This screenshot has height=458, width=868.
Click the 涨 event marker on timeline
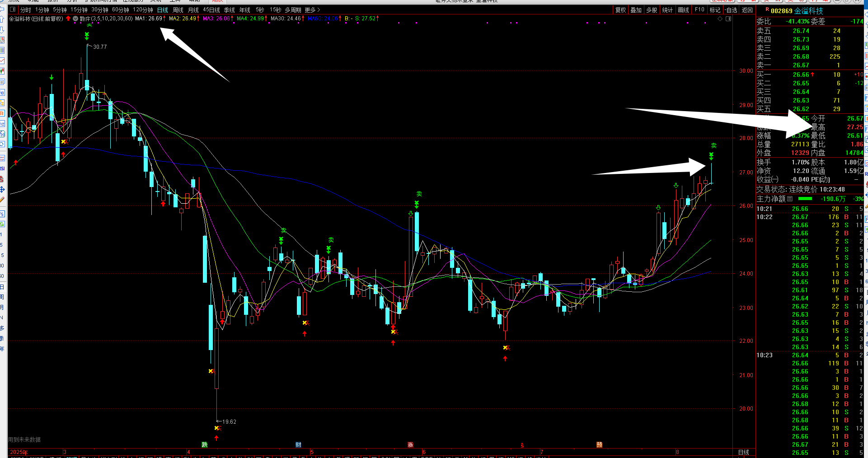(410, 445)
